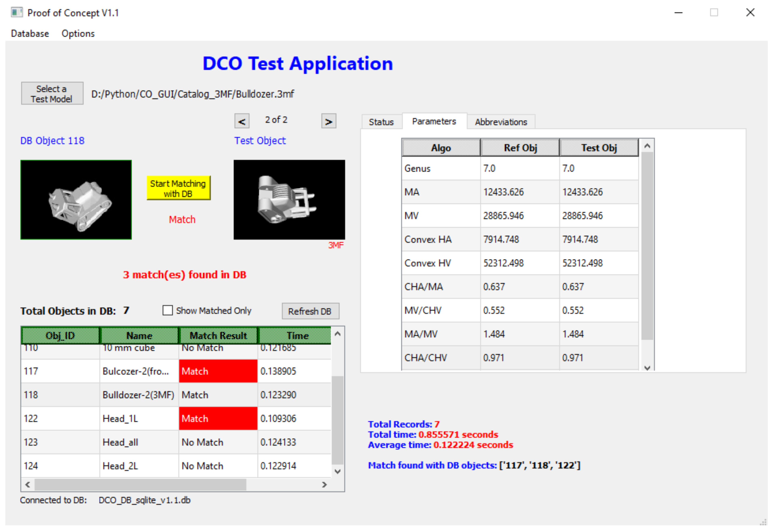Viewport: 774px width, 532px height.
Task: Open the Options menu
Action: pyautogui.click(x=78, y=34)
